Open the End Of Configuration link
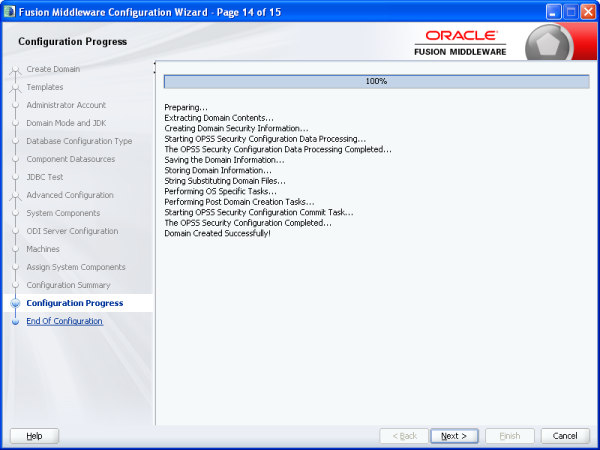Screen dimensions: 600x450 click(64, 321)
